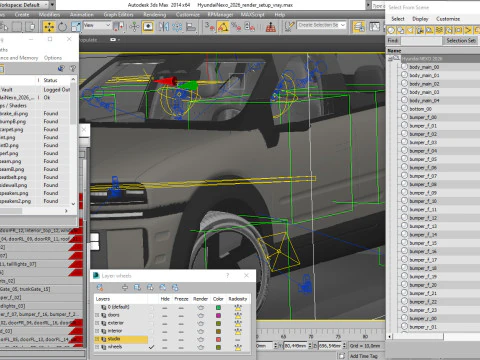The image size is (480, 360).
Task: Open the MAXScript menu
Action: [x=252, y=15]
